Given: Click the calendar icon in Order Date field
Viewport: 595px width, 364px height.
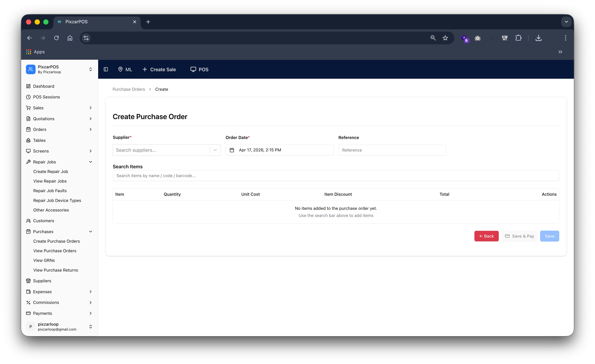Looking at the screenshot, I should tap(232, 150).
